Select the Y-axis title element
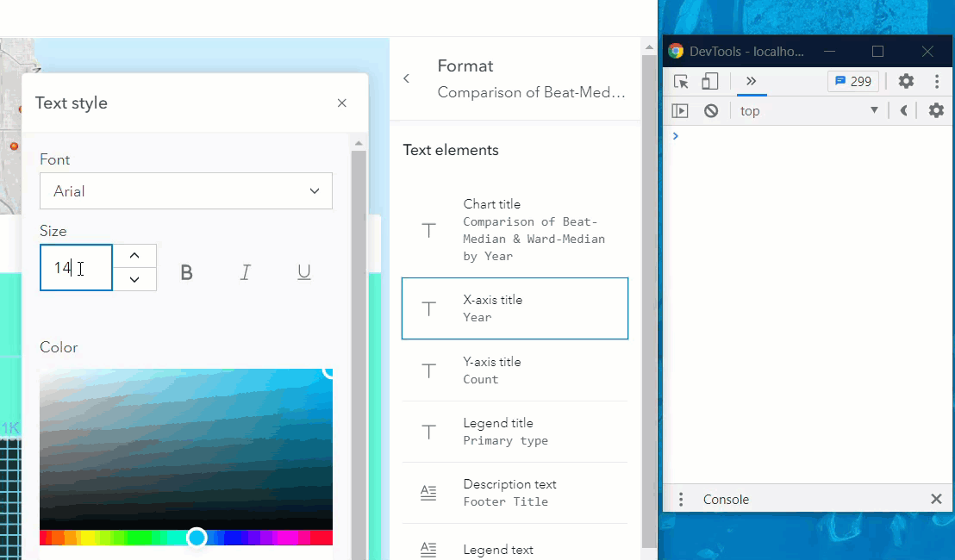This screenshot has width=955, height=560. (515, 370)
